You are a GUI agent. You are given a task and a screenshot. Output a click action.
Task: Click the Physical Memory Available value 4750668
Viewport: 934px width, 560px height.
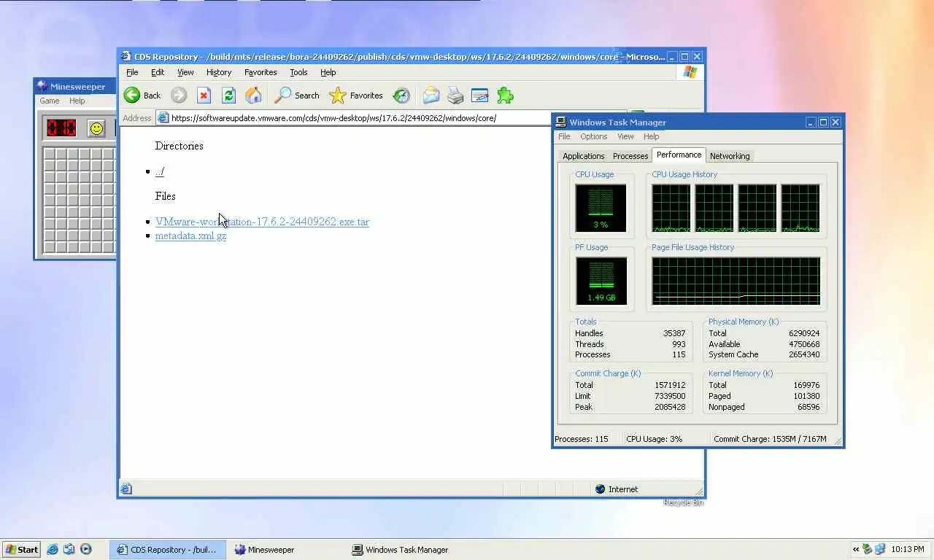803,344
